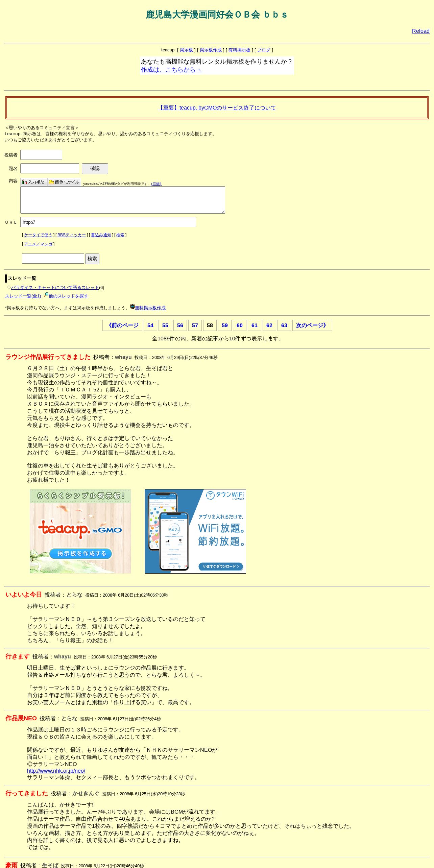This screenshot has width=434, height=868.
Task: Open the (詳細) link about IFRAME tags
Action: [156, 184]
